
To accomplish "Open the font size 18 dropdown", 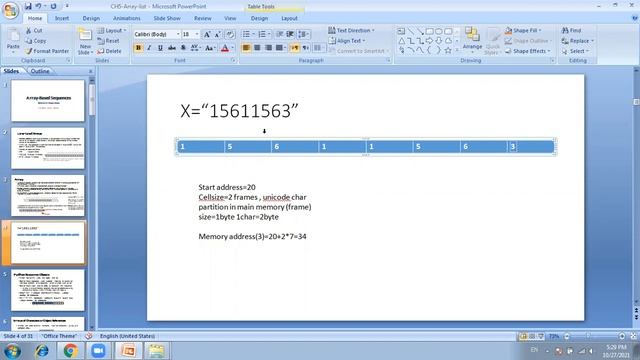I will coord(197,34).
